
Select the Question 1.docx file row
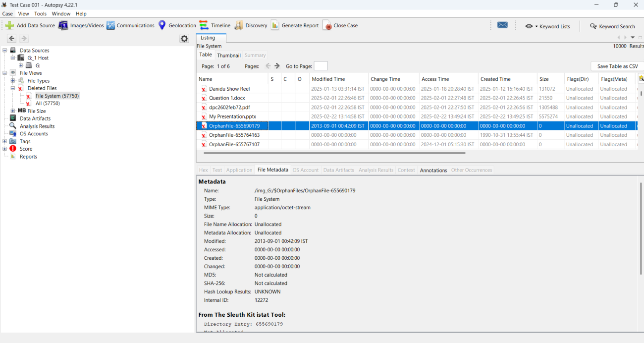pos(227,98)
